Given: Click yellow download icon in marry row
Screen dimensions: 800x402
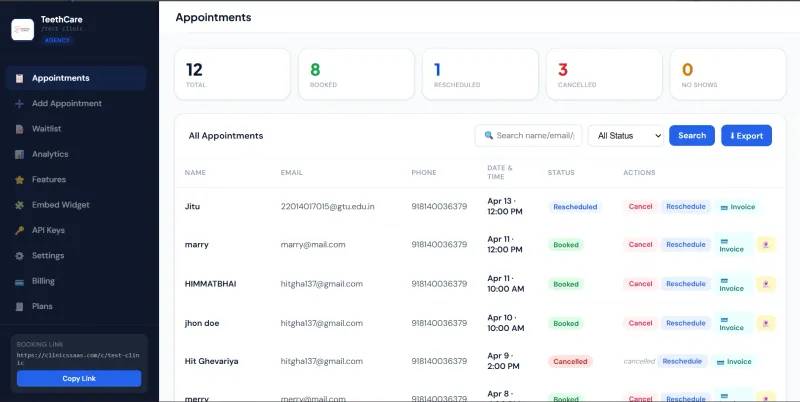Looking at the screenshot, I should point(766,245).
